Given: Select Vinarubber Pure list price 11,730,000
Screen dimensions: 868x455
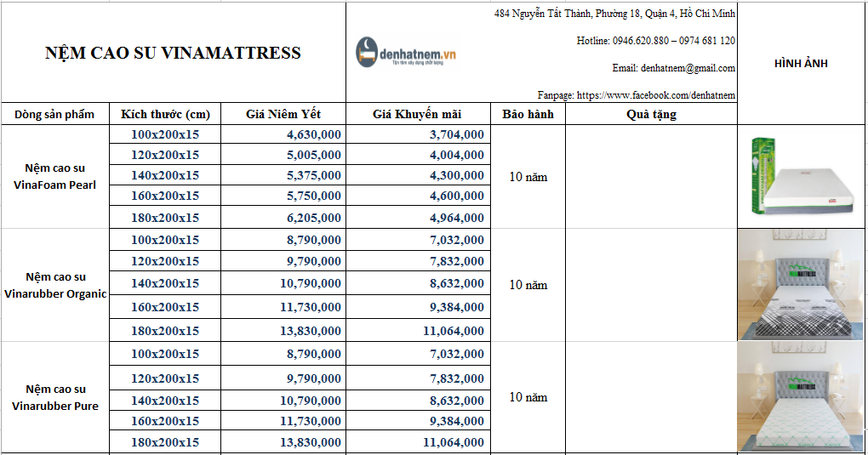Looking at the screenshot, I should (283, 421).
